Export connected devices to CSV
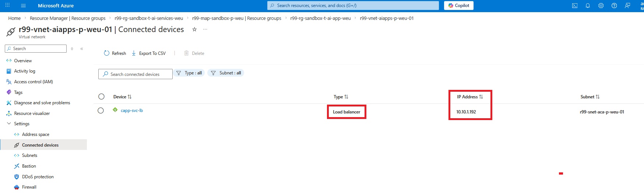This screenshot has height=193, width=644. click(149, 53)
